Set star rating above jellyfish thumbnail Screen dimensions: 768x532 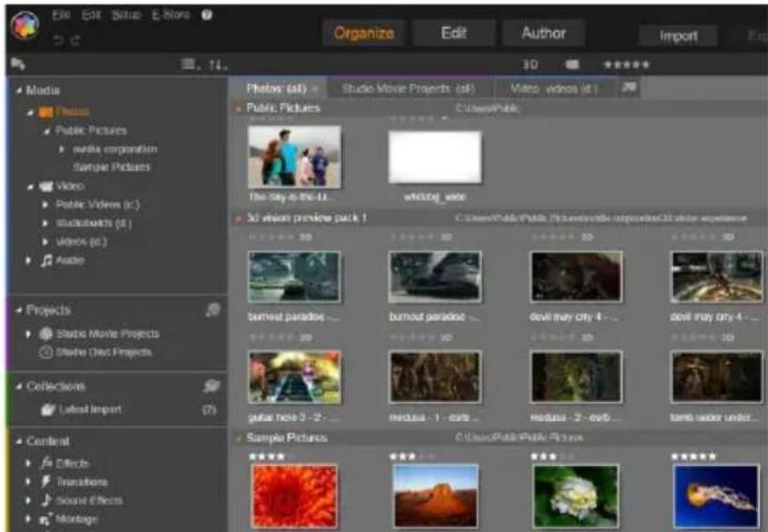tap(693, 457)
